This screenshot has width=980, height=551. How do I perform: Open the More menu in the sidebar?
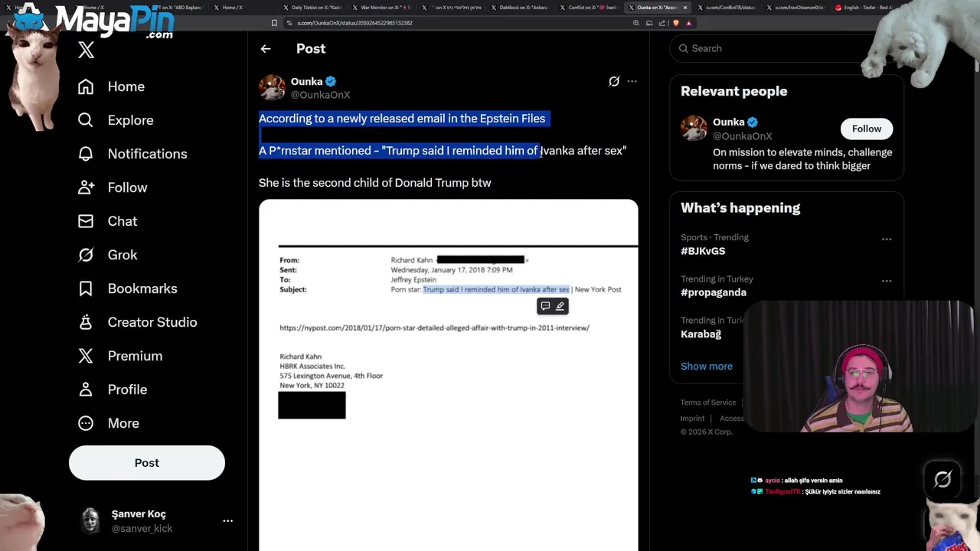click(108, 423)
